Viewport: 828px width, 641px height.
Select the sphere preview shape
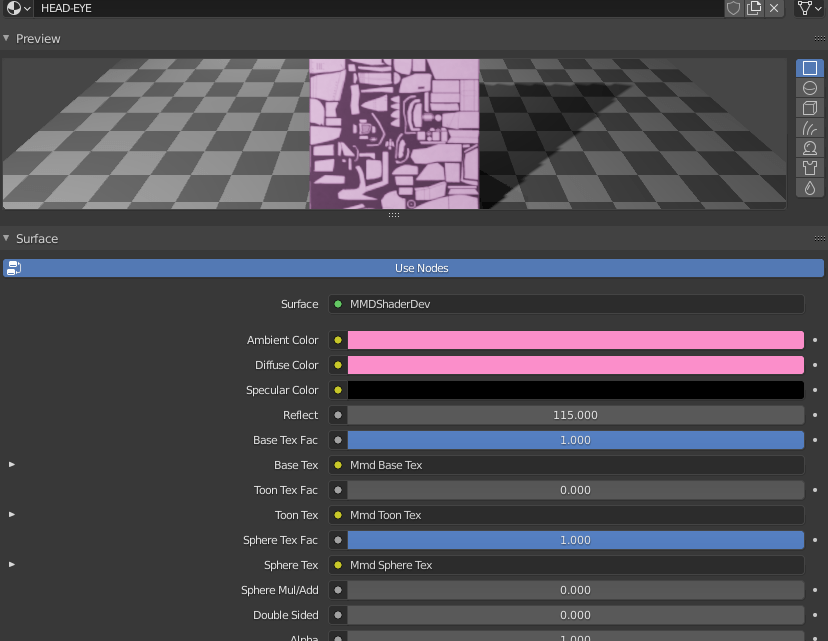pyautogui.click(x=809, y=88)
